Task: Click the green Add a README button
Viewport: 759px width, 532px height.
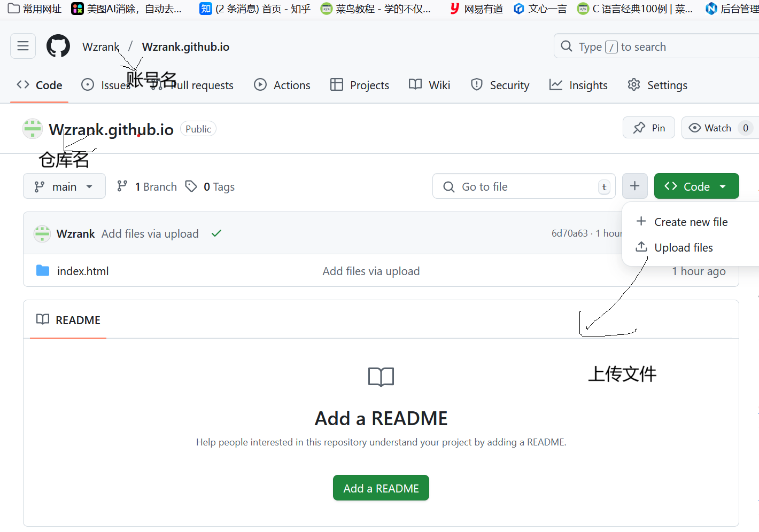Action: tap(381, 488)
